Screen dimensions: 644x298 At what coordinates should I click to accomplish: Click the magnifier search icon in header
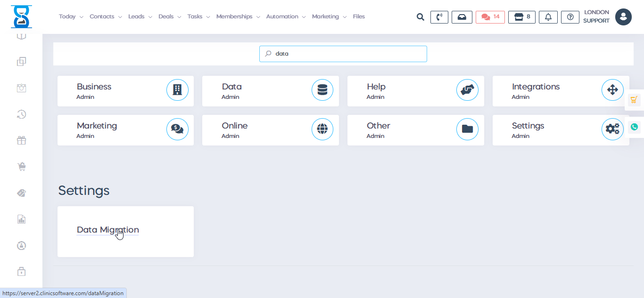pyautogui.click(x=420, y=17)
